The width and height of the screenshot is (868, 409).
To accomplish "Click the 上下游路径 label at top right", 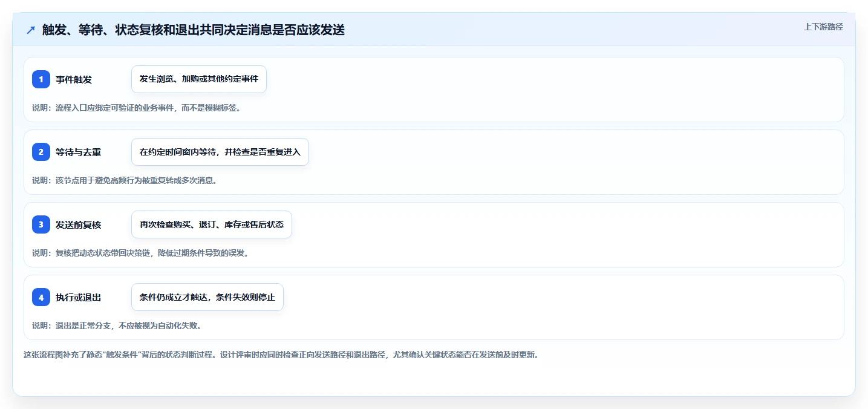I will (823, 27).
